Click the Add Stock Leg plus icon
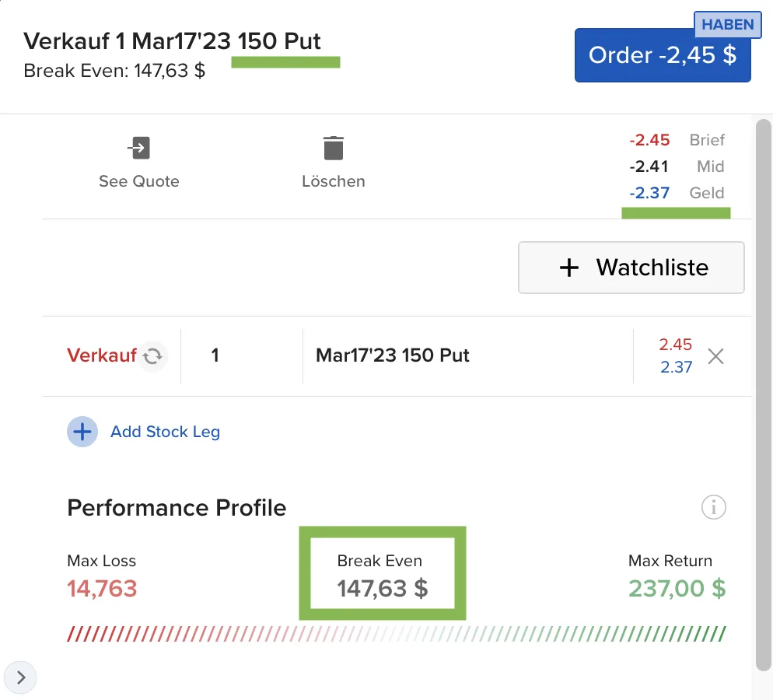The width and height of the screenshot is (773, 700). point(82,432)
